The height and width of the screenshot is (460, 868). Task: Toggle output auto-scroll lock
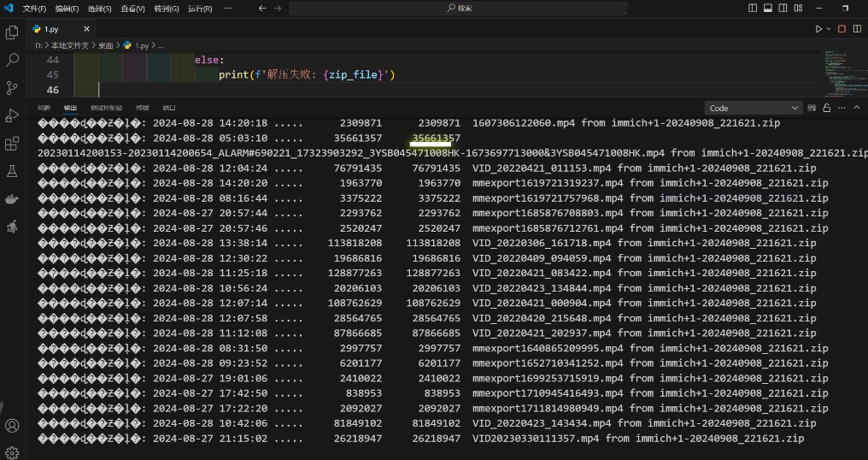point(826,109)
